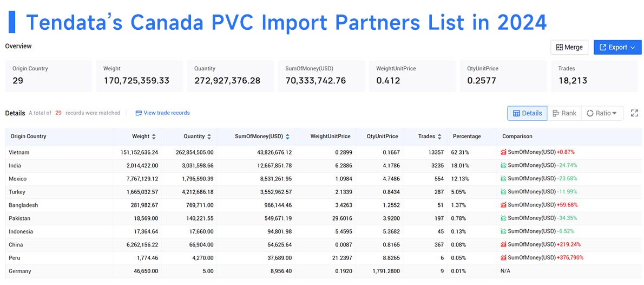Click the QtyUnitPrice overview card 0.2577
The width and height of the screenshot is (644, 285).
point(503,76)
